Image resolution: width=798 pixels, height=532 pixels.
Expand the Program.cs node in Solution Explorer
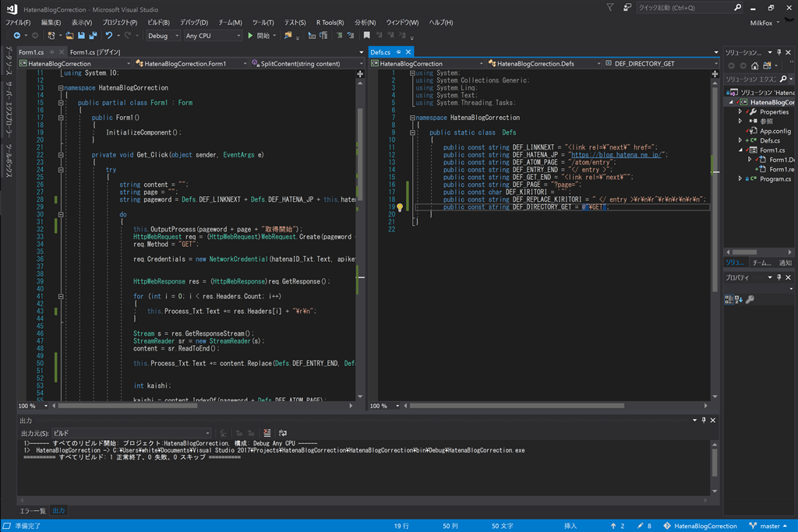(x=740, y=178)
